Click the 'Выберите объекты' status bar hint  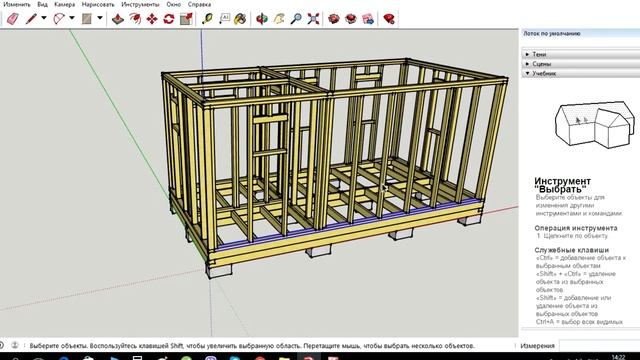click(252, 346)
